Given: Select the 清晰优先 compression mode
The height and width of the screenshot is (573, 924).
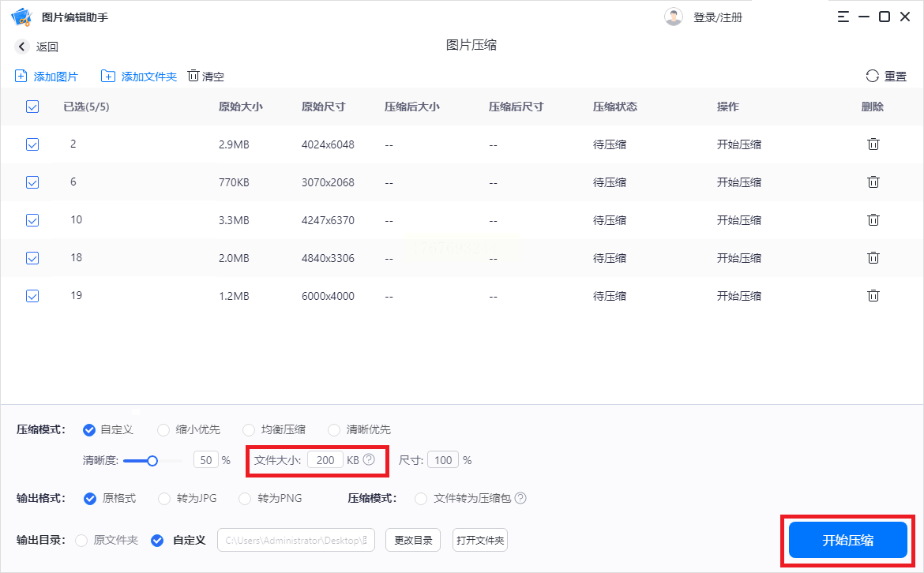Looking at the screenshot, I should pos(334,430).
